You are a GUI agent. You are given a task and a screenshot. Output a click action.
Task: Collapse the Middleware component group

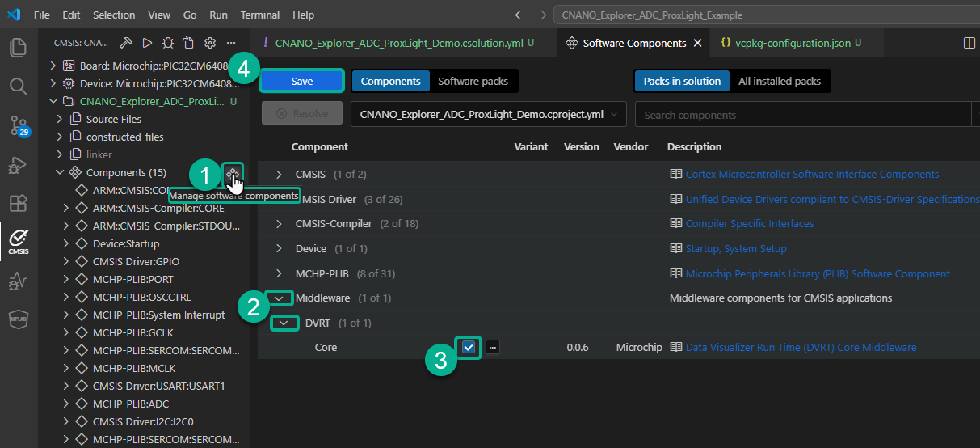point(280,298)
